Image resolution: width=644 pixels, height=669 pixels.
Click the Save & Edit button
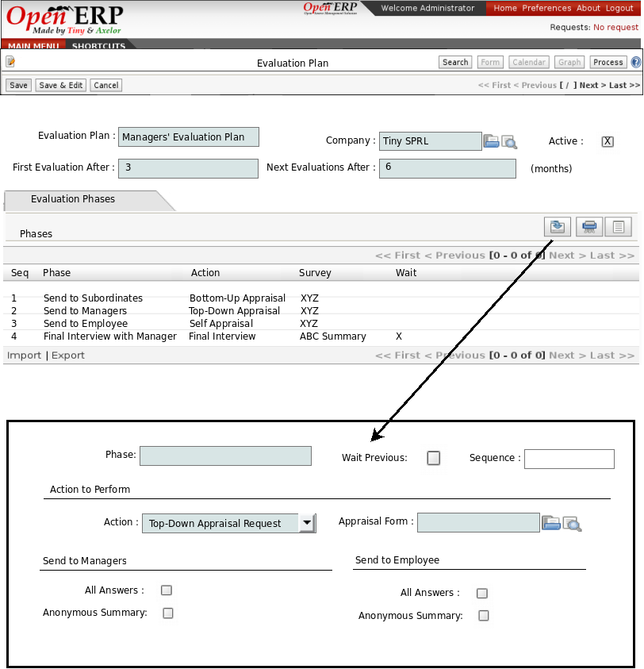pos(61,85)
